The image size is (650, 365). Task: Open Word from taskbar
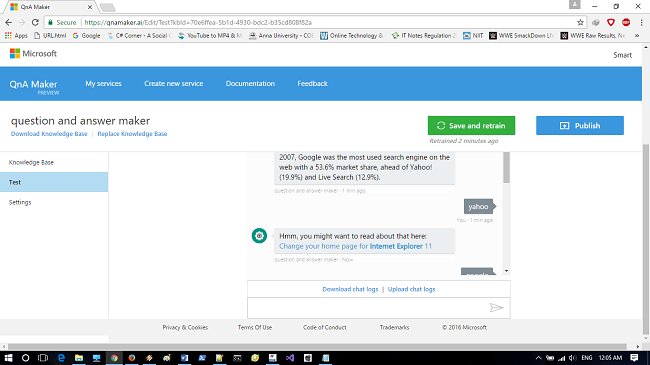point(184,358)
